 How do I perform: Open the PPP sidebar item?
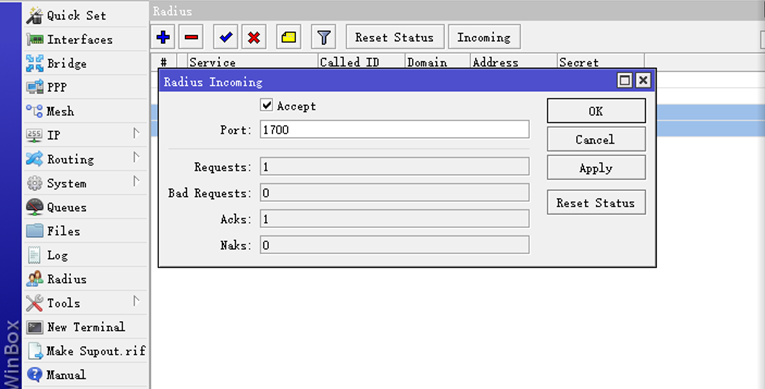pos(86,87)
